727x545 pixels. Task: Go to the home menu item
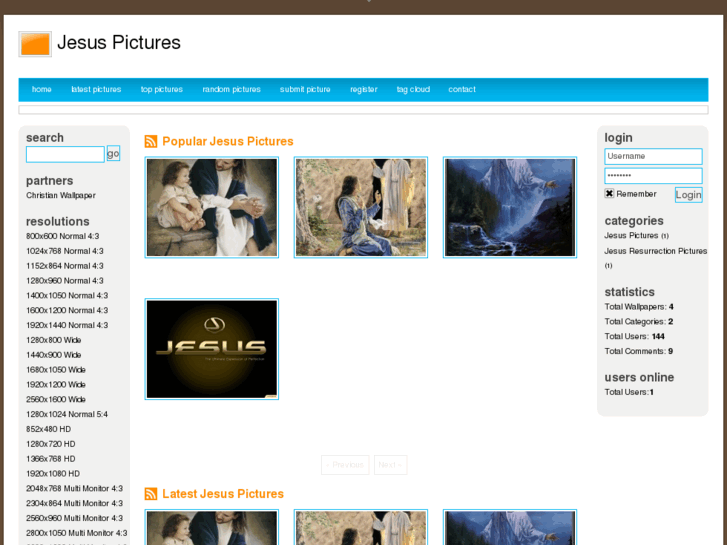point(42,89)
